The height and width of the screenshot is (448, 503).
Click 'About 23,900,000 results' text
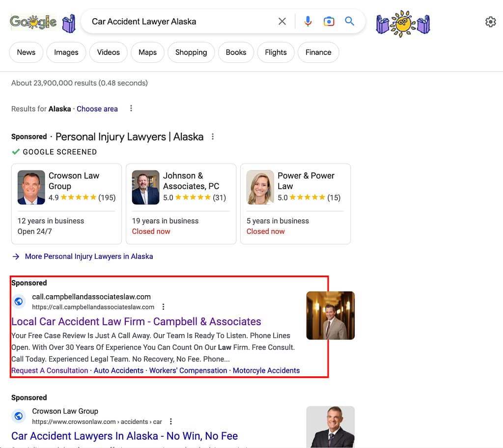(x=80, y=83)
